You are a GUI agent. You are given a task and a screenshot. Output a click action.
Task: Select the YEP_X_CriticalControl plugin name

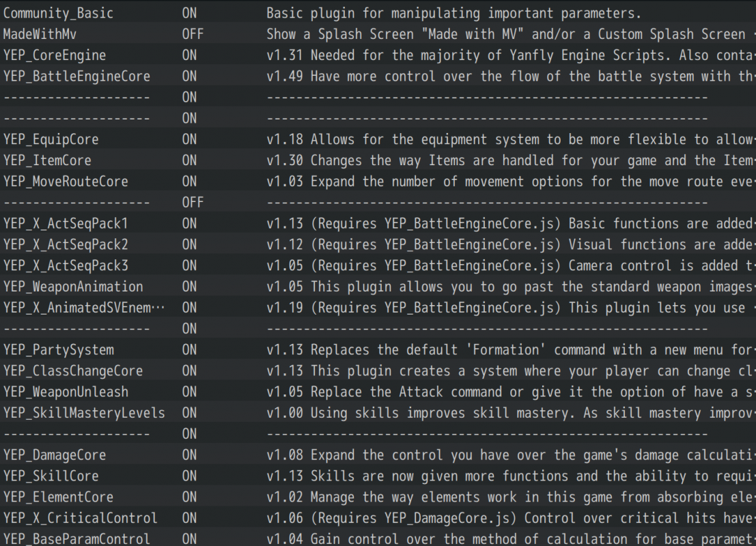pyautogui.click(x=80, y=518)
